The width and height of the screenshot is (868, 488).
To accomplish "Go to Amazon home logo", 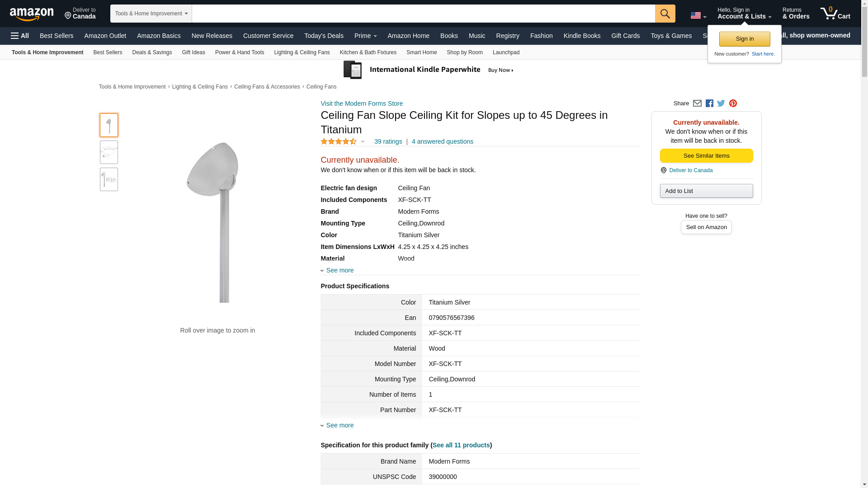I will pyautogui.click(x=32, y=14).
